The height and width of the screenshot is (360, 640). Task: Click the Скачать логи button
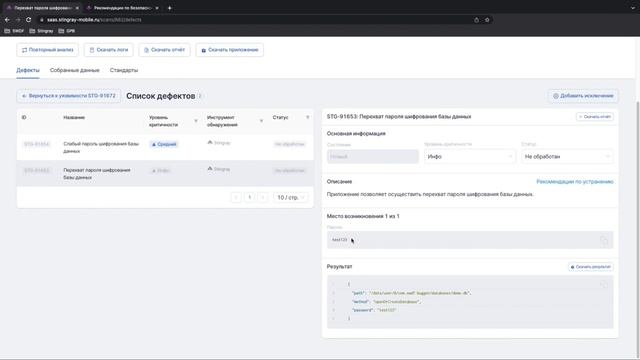tap(109, 50)
